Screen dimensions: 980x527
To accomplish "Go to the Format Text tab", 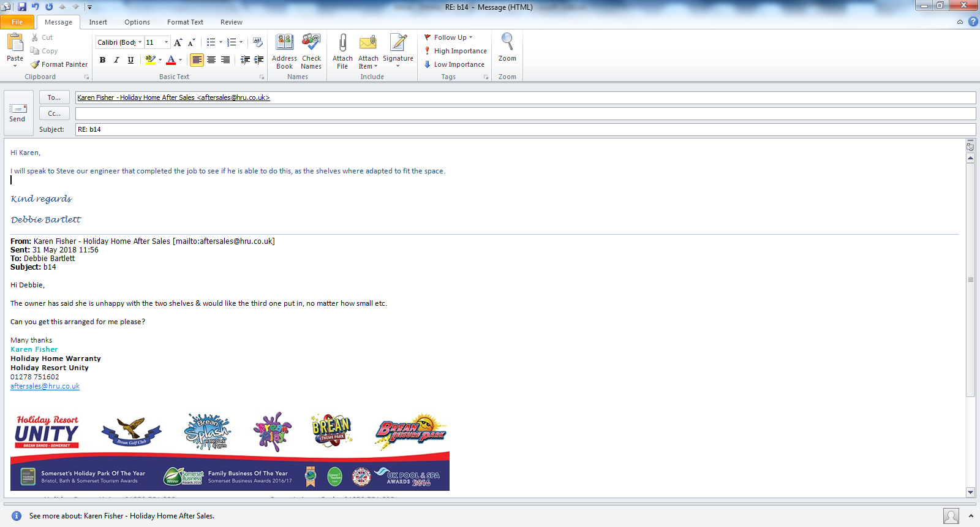I will (185, 22).
